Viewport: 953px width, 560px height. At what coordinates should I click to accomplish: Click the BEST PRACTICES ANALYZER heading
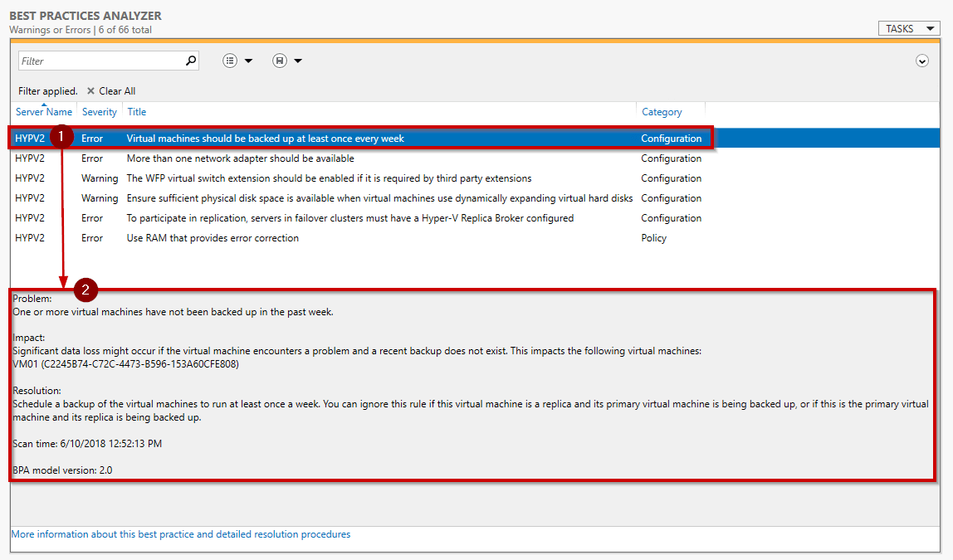pyautogui.click(x=86, y=16)
